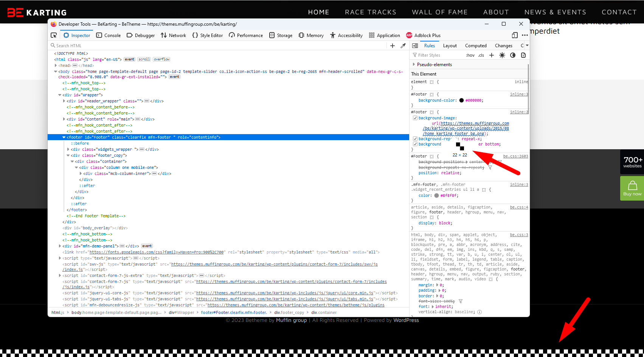Expand Content div node

coord(64,119)
